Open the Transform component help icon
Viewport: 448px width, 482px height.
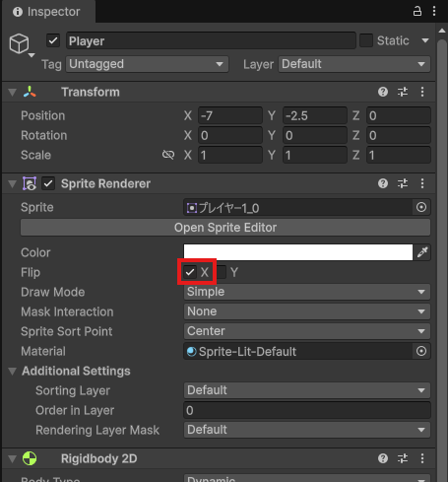pyautogui.click(x=383, y=92)
